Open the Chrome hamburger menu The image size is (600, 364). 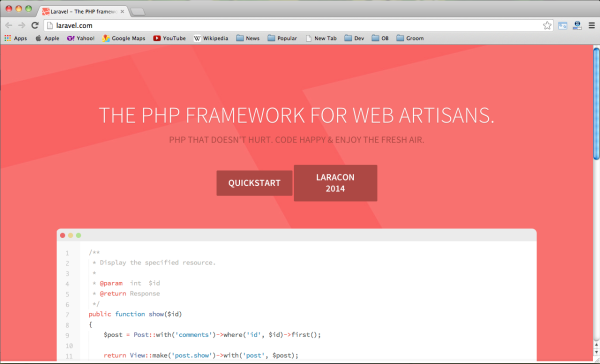point(592,25)
